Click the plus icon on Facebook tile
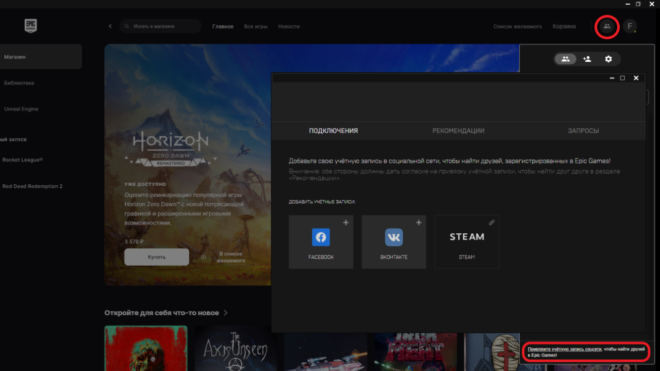This screenshot has width=660, height=371. 346,222
